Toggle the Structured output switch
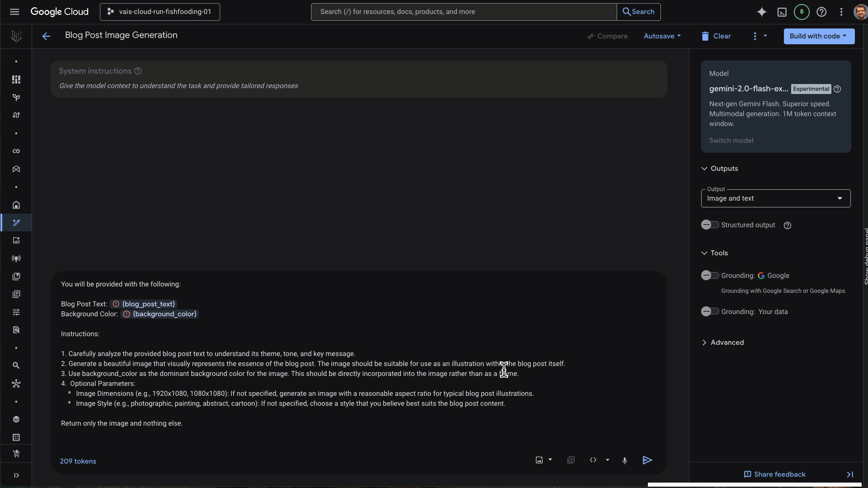This screenshot has width=868, height=488. coord(709,225)
